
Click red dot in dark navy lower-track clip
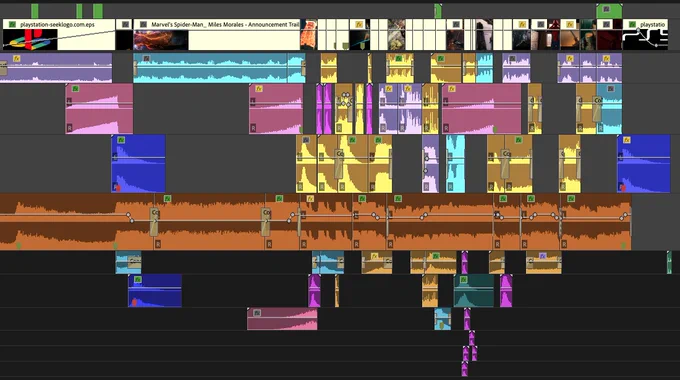click(134, 302)
